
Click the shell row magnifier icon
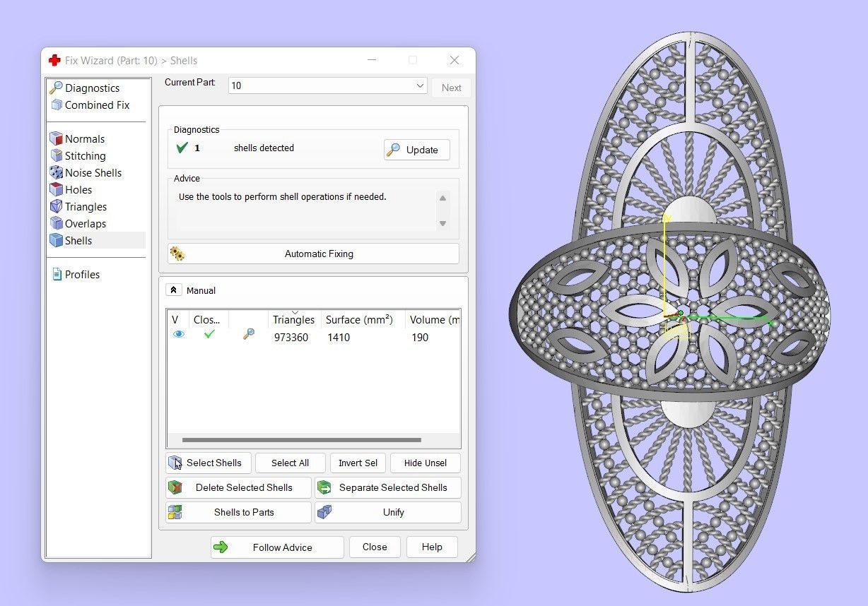coord(249,335)
